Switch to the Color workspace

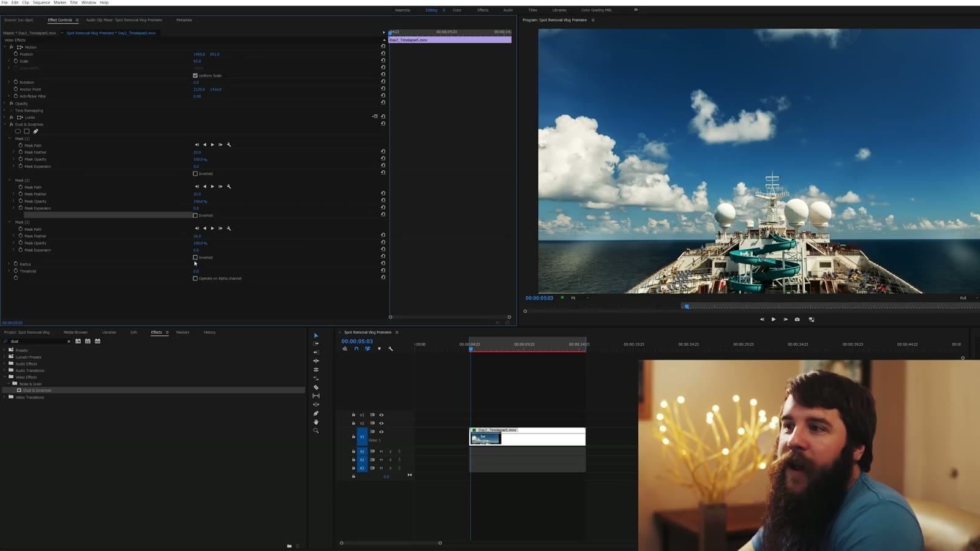tap(457, 10)
